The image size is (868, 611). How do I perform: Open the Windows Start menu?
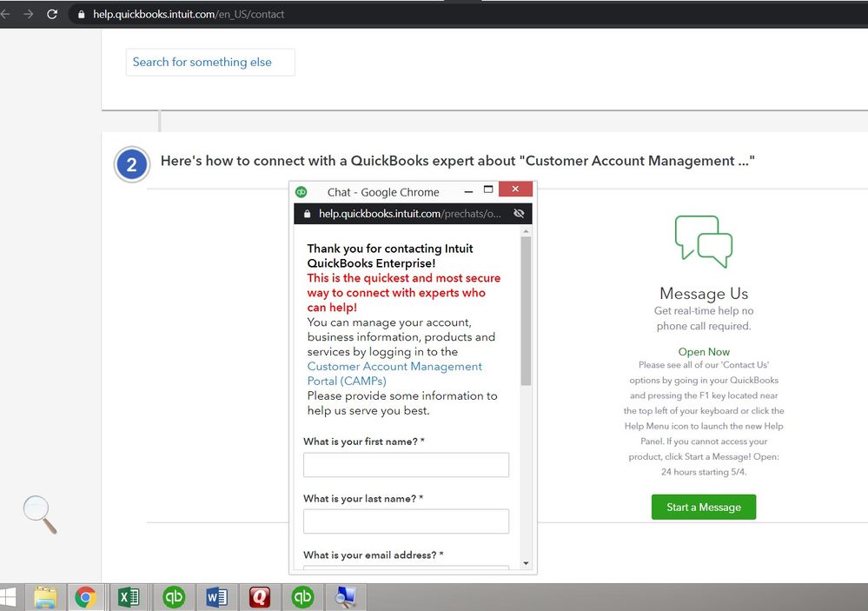click(8, 597)
